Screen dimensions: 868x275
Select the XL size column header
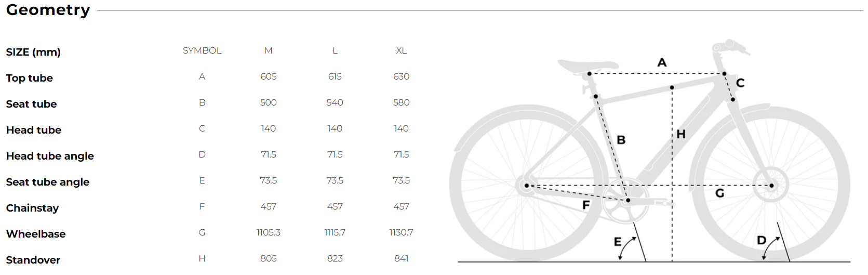401,50
